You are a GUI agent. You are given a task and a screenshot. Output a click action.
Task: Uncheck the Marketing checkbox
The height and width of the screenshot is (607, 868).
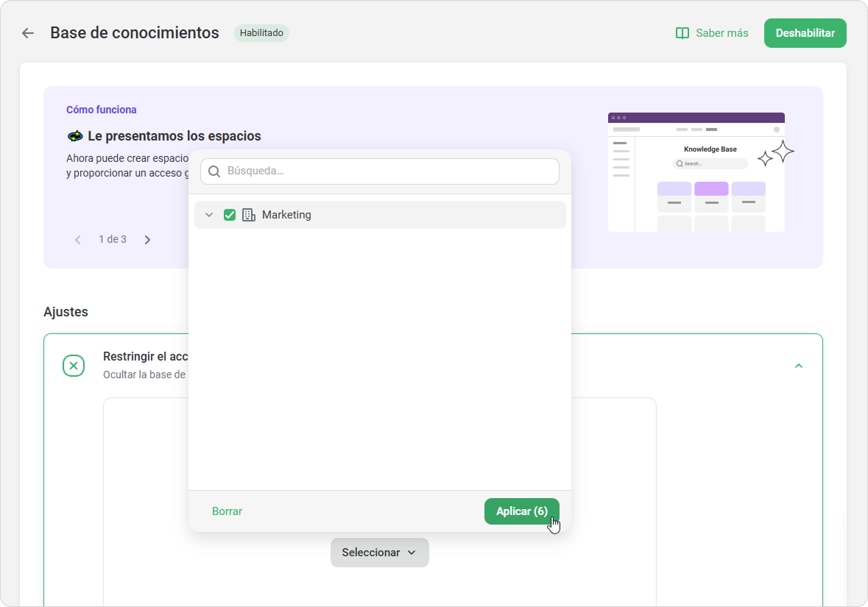230,215
